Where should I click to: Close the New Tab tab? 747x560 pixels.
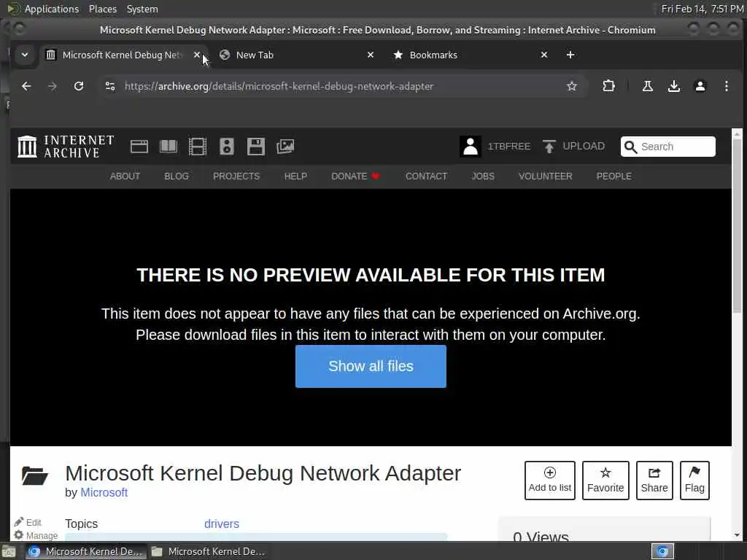[370, 55]
